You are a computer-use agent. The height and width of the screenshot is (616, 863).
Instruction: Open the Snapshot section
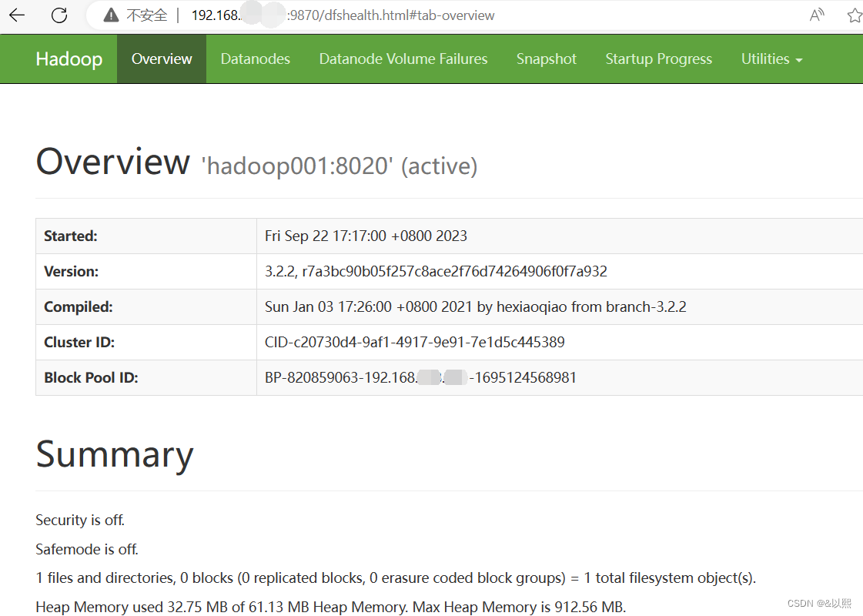tap(547, 59)
